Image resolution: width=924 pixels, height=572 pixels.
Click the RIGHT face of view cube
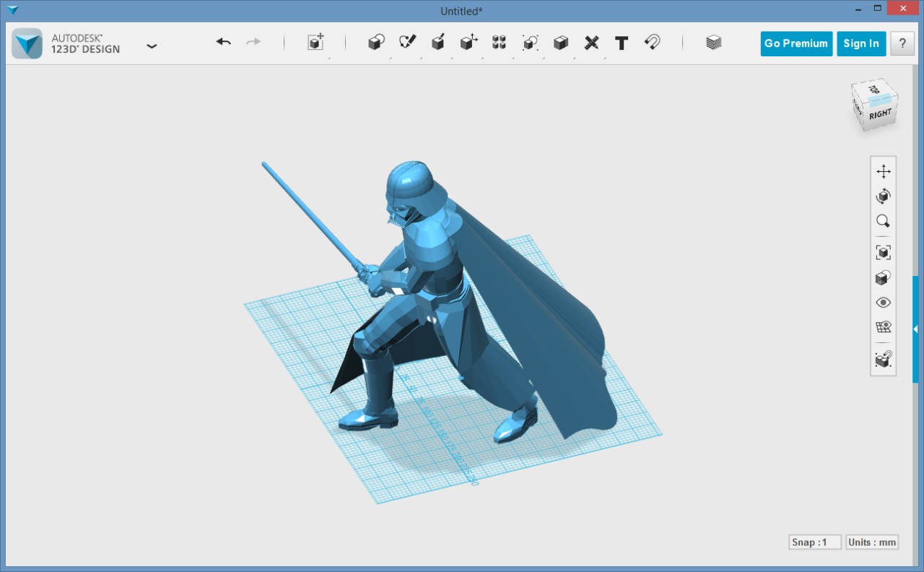point(881,115)
